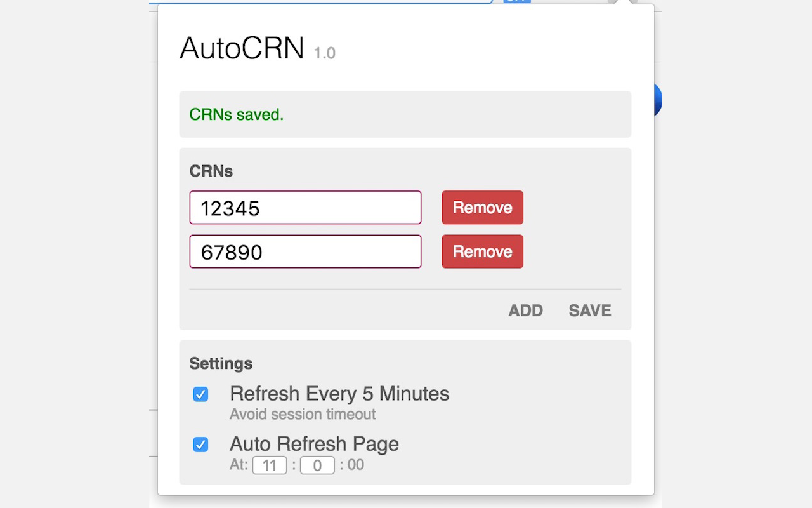This screenshot has height=508, width=812.
Task: Click the Avoid session timeout subtitle
Action: pos(303,414)
